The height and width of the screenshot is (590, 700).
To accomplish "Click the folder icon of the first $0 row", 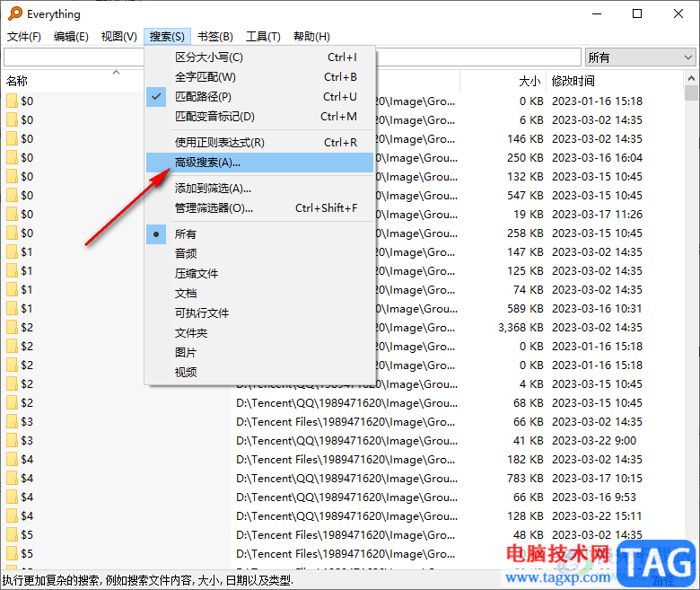I will point(12,101).
